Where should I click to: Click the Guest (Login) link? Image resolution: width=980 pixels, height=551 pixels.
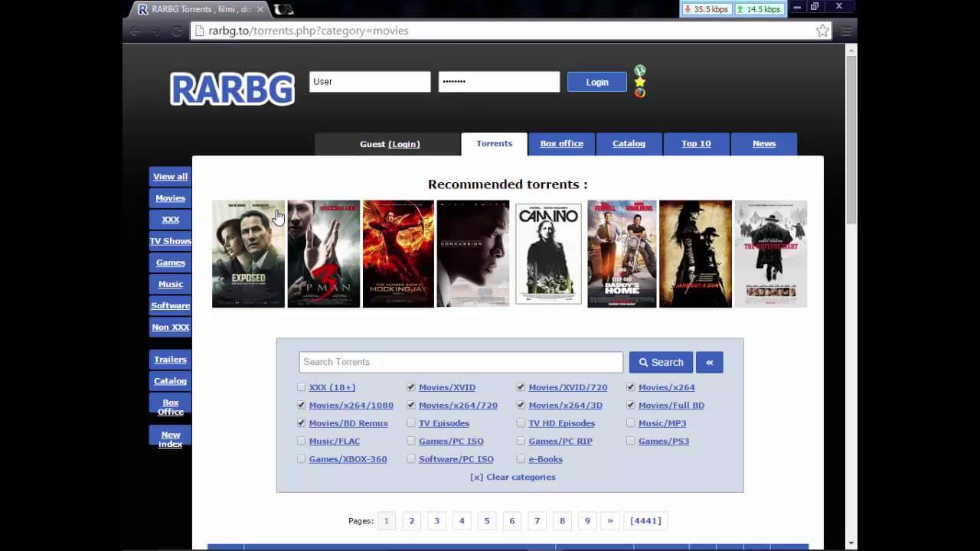(403, 144)
